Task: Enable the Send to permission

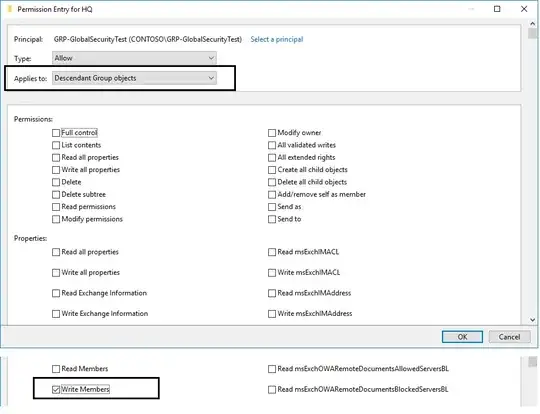Action: click(272, 219)
